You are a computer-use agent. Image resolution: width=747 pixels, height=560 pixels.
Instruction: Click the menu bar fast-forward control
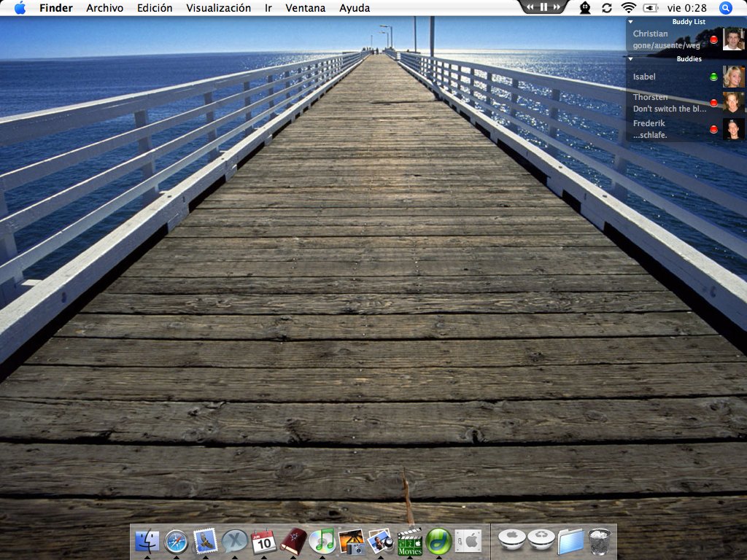(x=557, y=7)
